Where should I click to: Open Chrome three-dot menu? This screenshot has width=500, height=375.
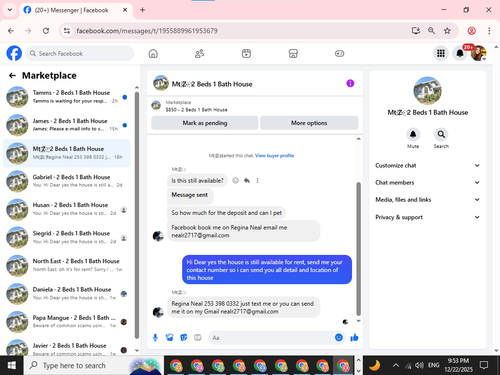point(489,31)
